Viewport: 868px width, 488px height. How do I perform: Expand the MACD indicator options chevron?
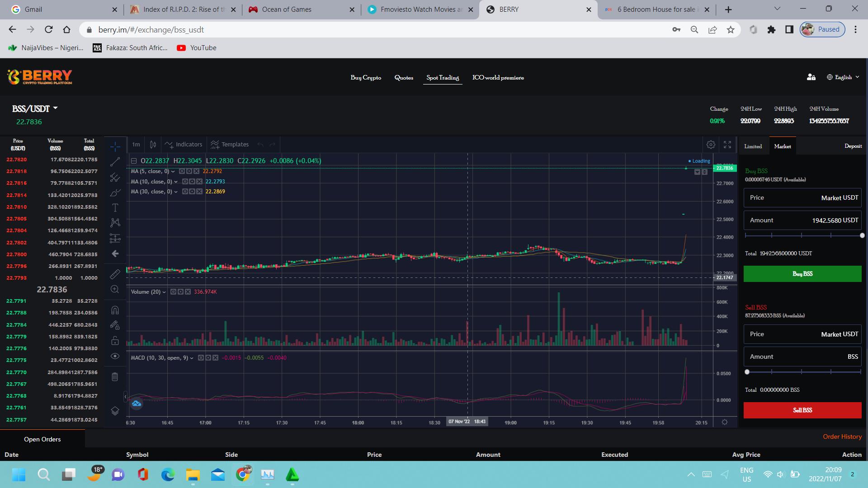192,358
